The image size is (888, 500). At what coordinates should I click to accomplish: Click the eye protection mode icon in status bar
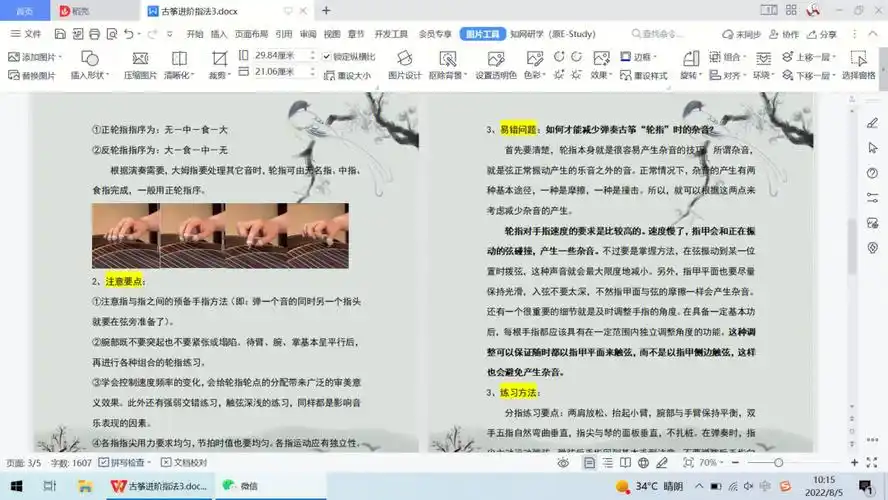tap(562, 463)
